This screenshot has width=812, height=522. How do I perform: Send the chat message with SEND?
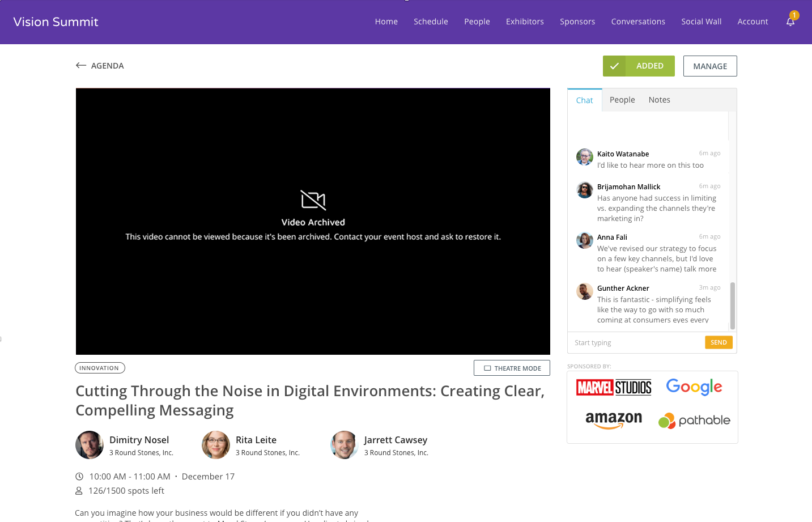coord(719,342)
